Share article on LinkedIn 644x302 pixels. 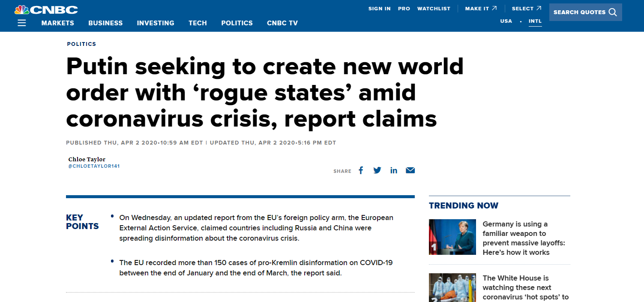[x=394, y=170]
